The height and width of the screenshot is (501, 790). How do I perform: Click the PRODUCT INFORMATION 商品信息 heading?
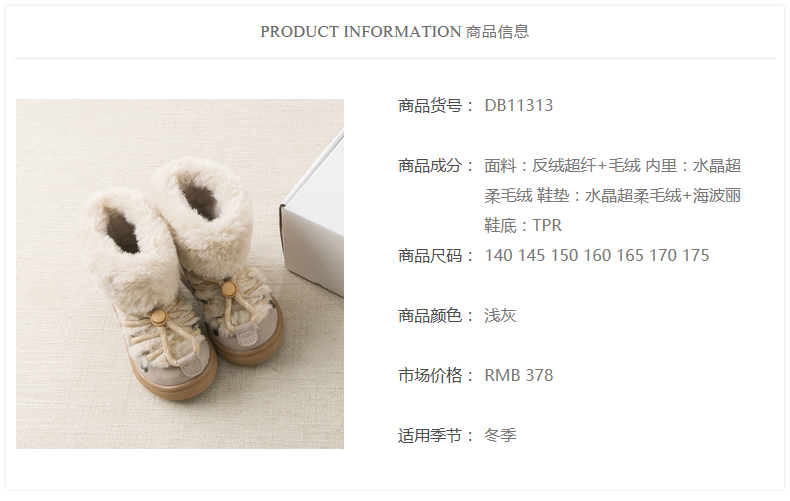tap(394, 32)
